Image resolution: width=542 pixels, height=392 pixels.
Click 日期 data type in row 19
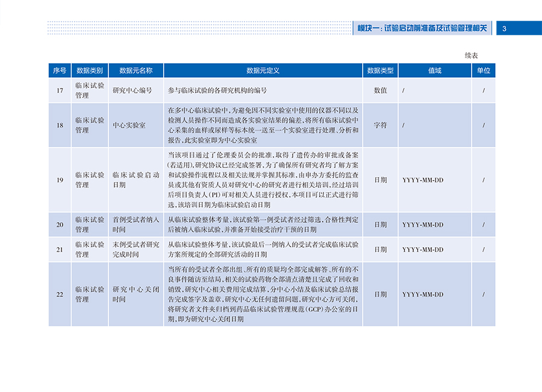[x=380, y=180]
